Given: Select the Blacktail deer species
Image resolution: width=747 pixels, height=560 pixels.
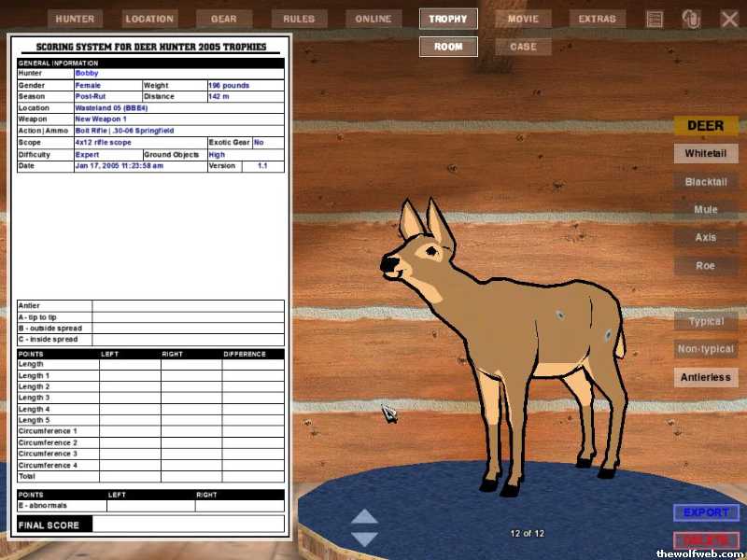Looking at the screenshot, I should click(706, 182).
